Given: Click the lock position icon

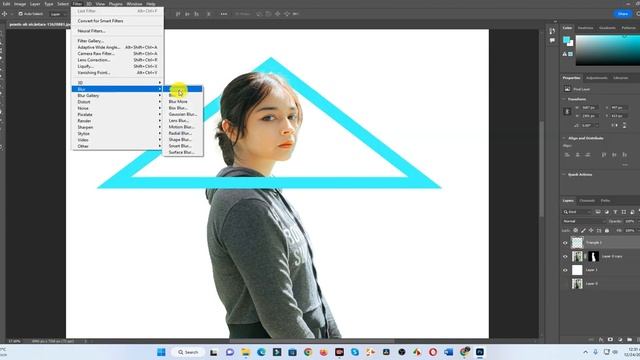Looking at the screenshot, I should coord(591,231).
